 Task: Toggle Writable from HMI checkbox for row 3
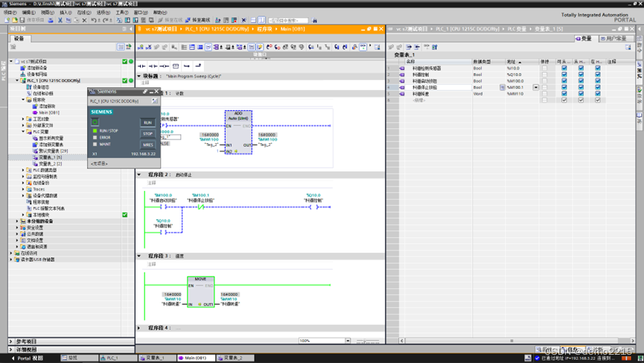[581, 81]
